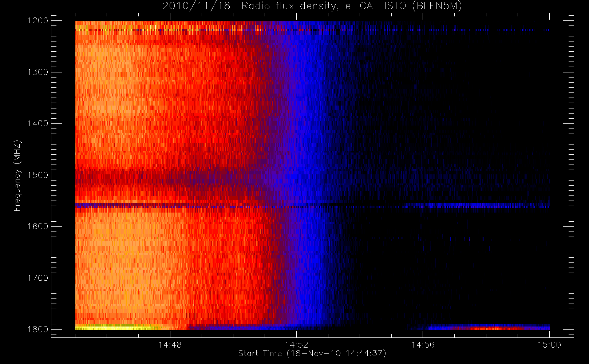The height and width of the screenshot is (364, 589).
Task: Click the 'Start Time (18-Nov-10 14:44:37)' label
Action: click(x=312, y=353)
